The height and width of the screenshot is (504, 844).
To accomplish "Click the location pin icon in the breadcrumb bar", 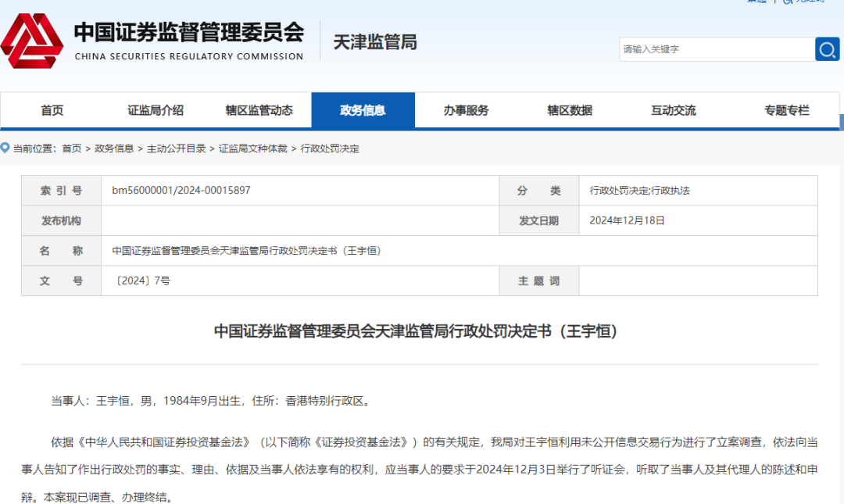I will (x=6, y=148).
